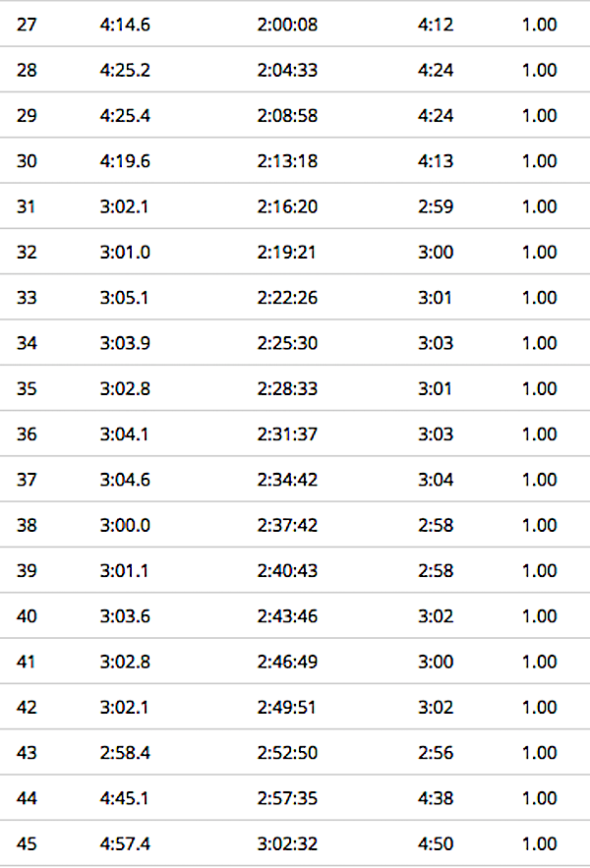Click lap 38 time 3:00.0

pos(125,525)
